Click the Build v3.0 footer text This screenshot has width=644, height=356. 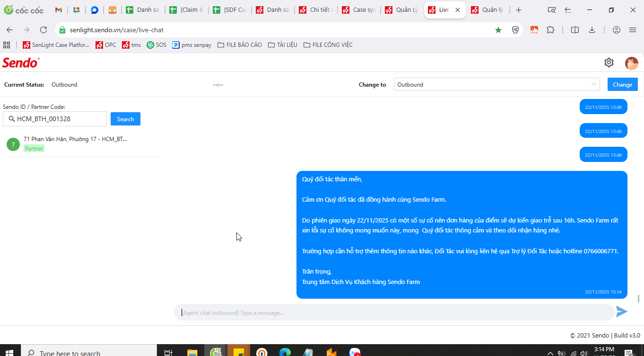point(627,335)
